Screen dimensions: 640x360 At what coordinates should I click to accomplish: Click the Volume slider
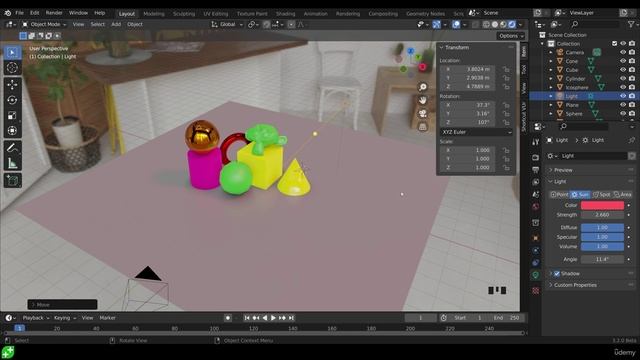tap(602, 247)
